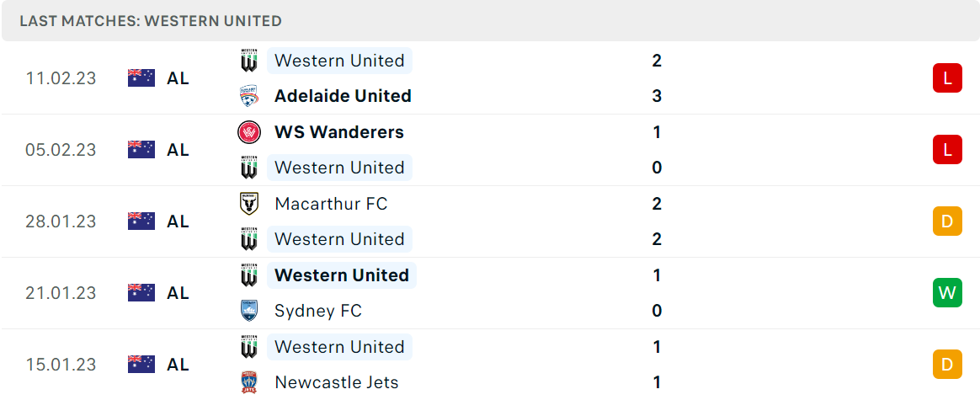The width and height of the screenshot is (980, 400).
Task: Click the Newcastle Jets club crest
Action: tap(249, 381)
